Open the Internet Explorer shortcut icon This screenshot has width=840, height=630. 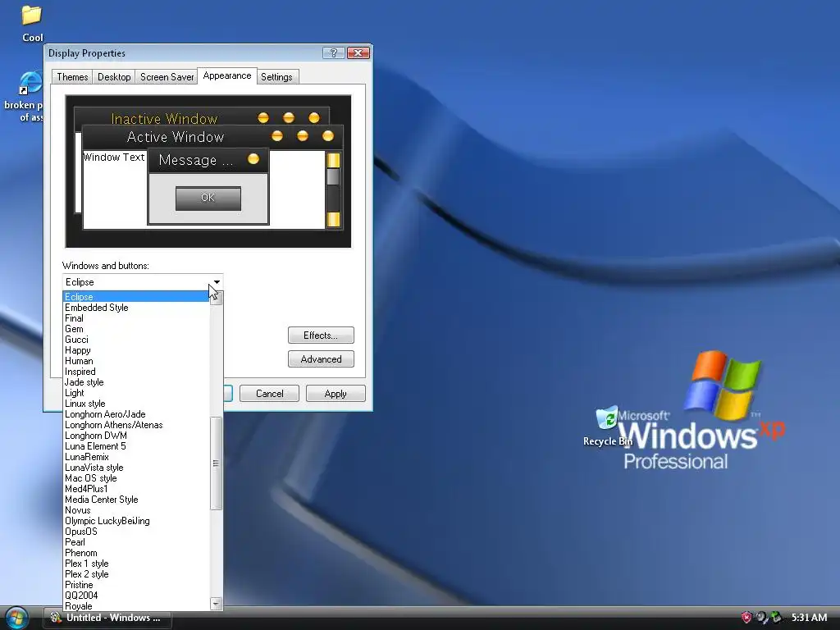click(x=30, y=84)
